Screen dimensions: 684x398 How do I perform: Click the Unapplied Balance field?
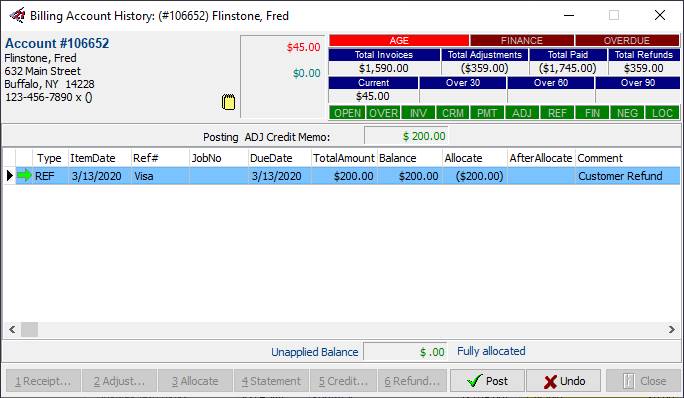(405, 352)
